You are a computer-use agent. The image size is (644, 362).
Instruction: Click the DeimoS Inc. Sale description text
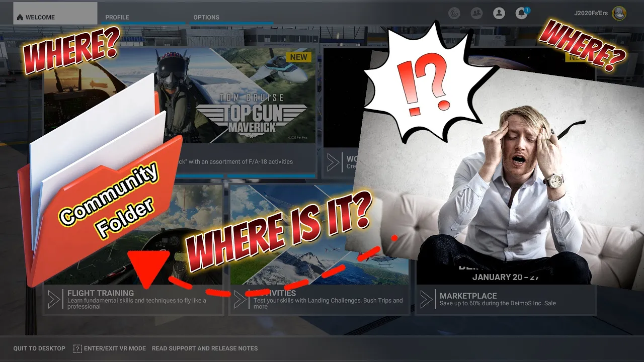(498, 304)
